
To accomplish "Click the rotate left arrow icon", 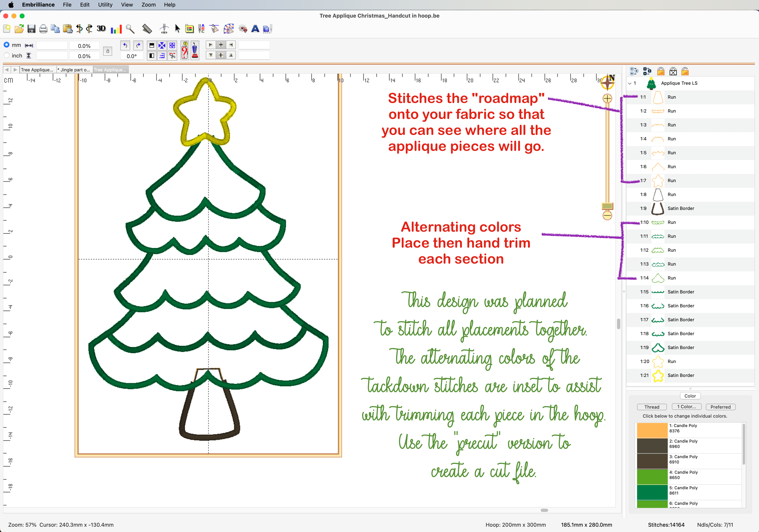I will pos(125,45).
